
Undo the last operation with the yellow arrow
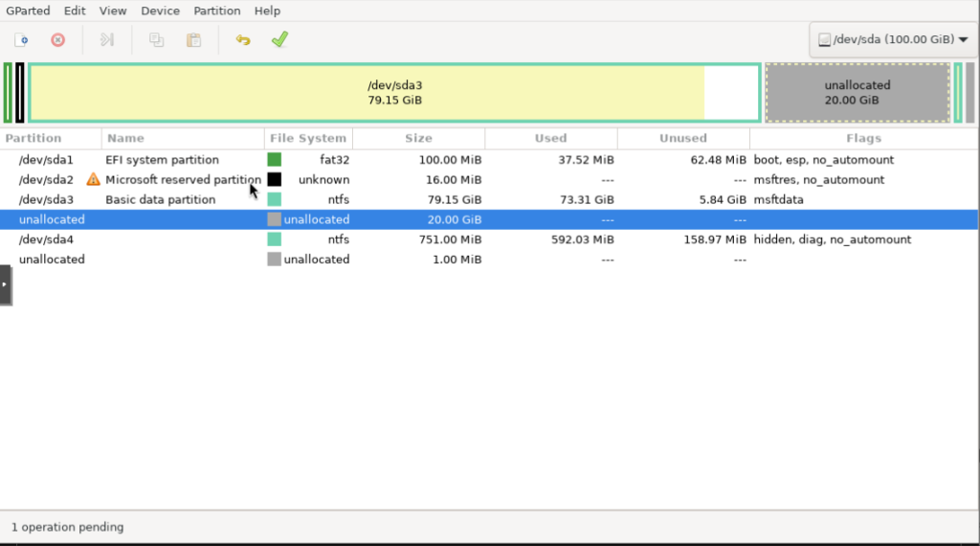point(242,40)
